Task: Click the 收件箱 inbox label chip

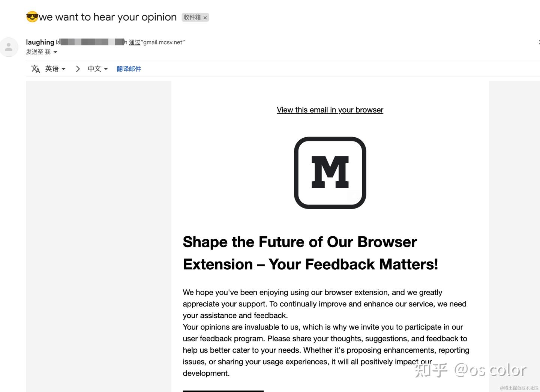Action: point(192,17)
